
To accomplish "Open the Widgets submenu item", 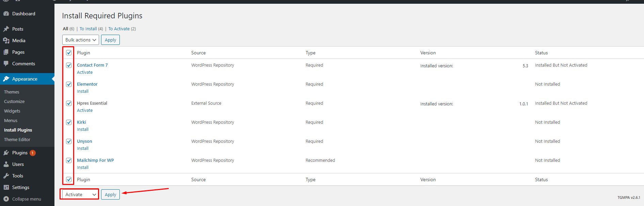I will point(12,111).
